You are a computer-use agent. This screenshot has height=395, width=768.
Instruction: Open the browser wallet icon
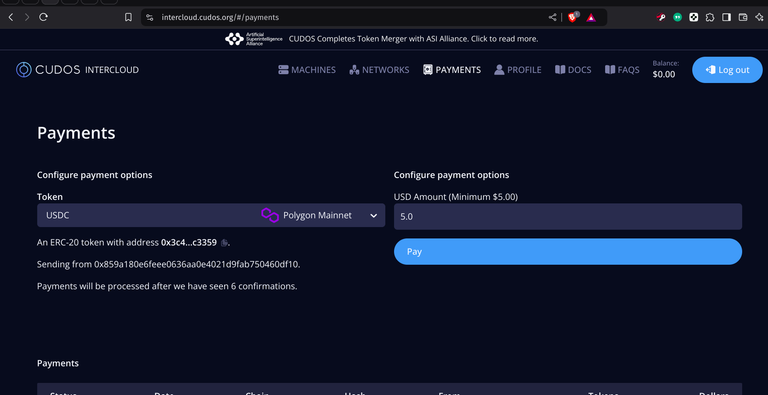pyautogui.click(x=743, y=17)
